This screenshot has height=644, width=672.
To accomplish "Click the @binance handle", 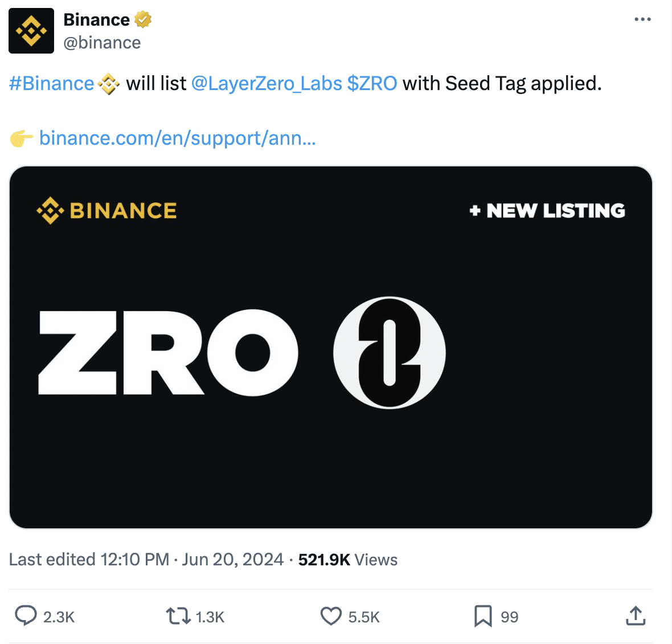I will coord(102,43).
